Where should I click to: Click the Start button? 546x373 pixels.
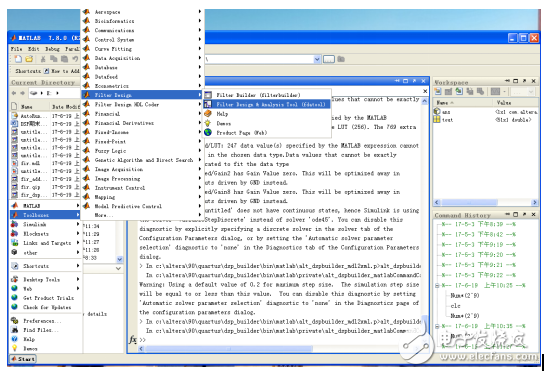(23, 358)
